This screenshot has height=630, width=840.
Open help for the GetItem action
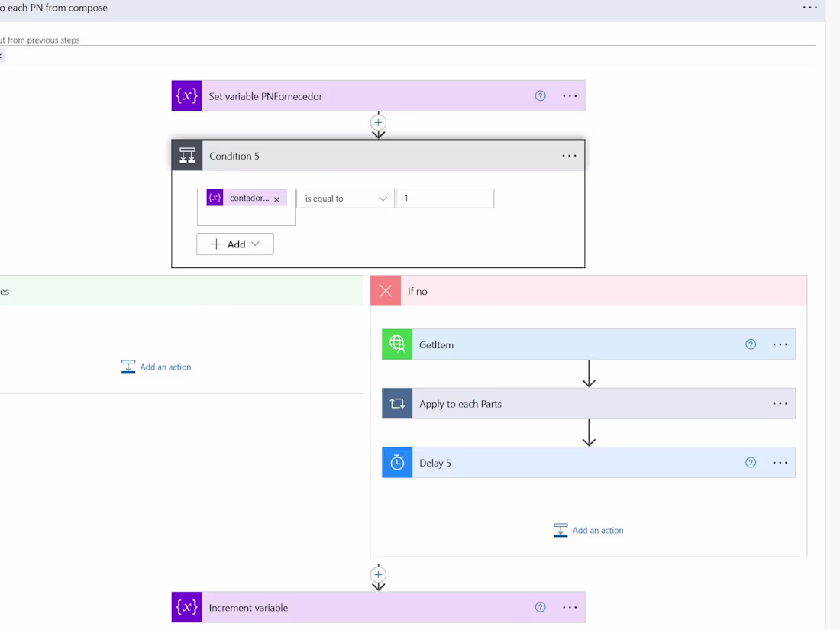pyautogui.click(x=750, y=344)
